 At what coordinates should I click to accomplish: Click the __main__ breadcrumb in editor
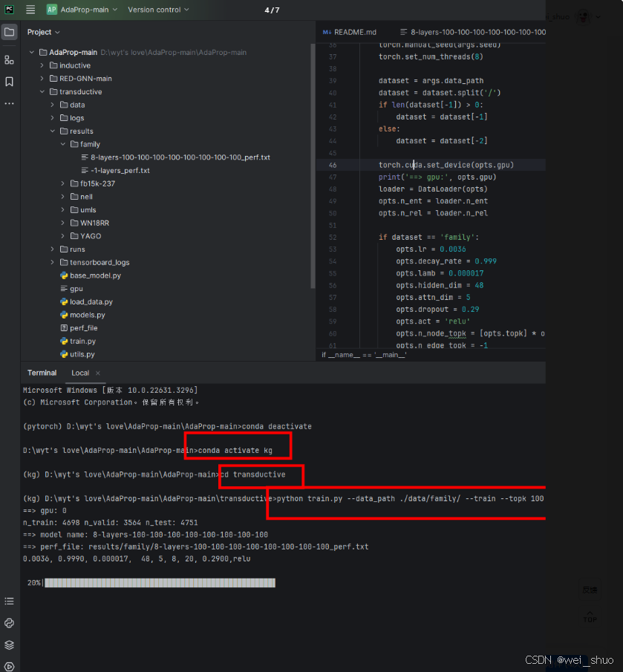364,355
